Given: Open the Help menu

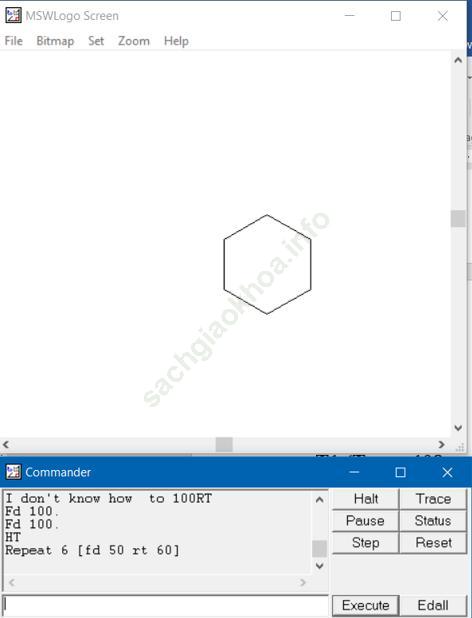Looking at the screenshot, I should [x=176, y=41].
